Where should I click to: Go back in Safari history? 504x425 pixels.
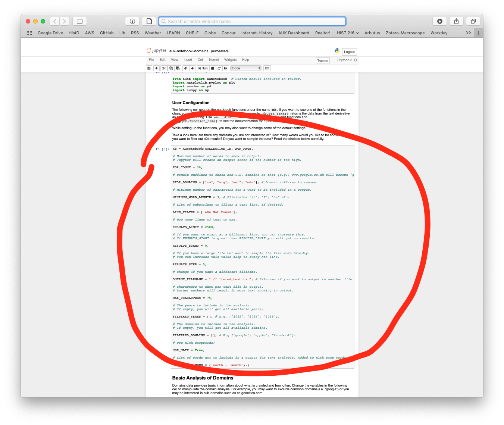point(54,21)
